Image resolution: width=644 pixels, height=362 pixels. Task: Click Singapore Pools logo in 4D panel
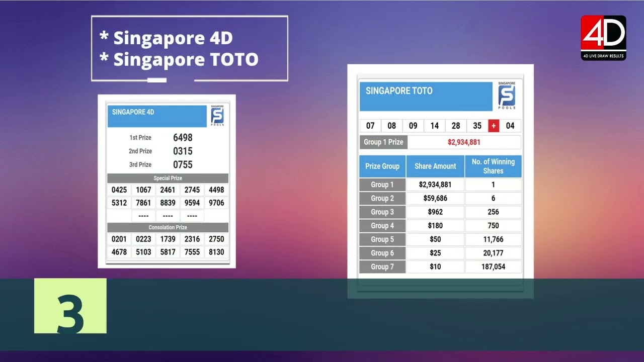[x=217, y=116]
